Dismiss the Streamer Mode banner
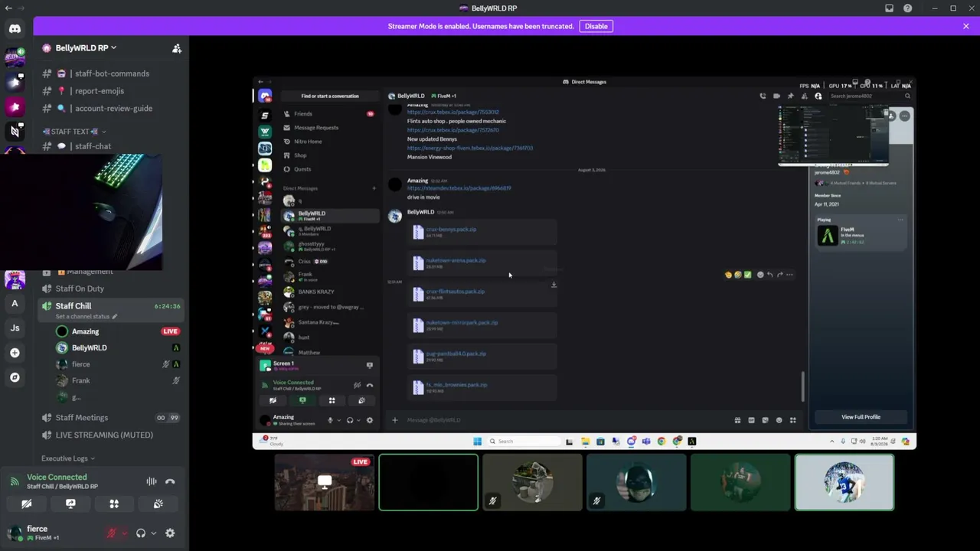This screenshot has width=980, height=551. (x=966, y=26)
